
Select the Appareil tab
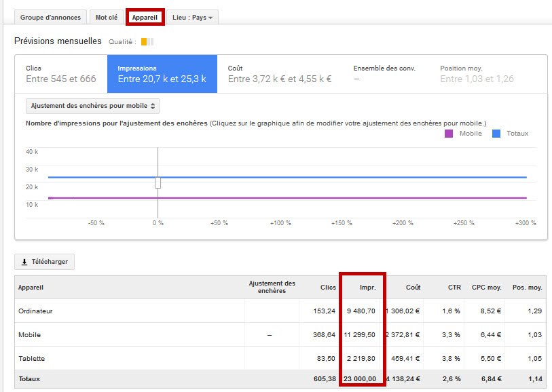coord(145,17)
